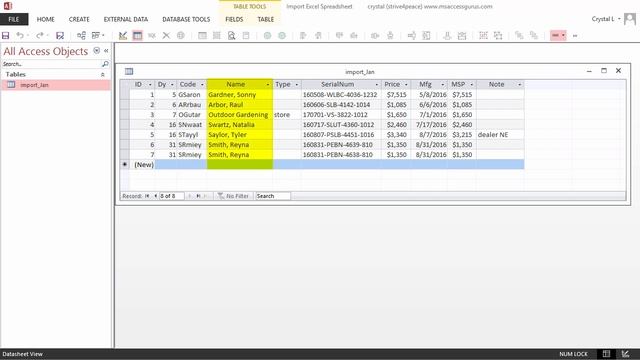This screenshot has height=360, width=640.
Task: Open the Code column filter dropdown
Action: 202,84
